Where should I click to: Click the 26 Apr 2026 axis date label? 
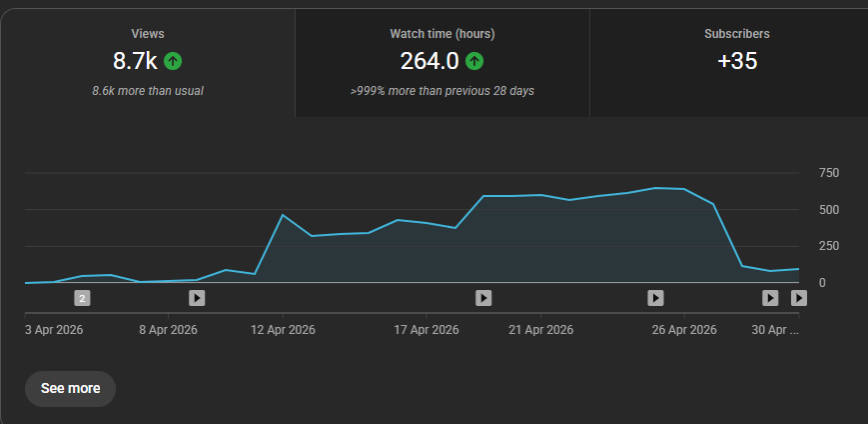tap(684, 330)
